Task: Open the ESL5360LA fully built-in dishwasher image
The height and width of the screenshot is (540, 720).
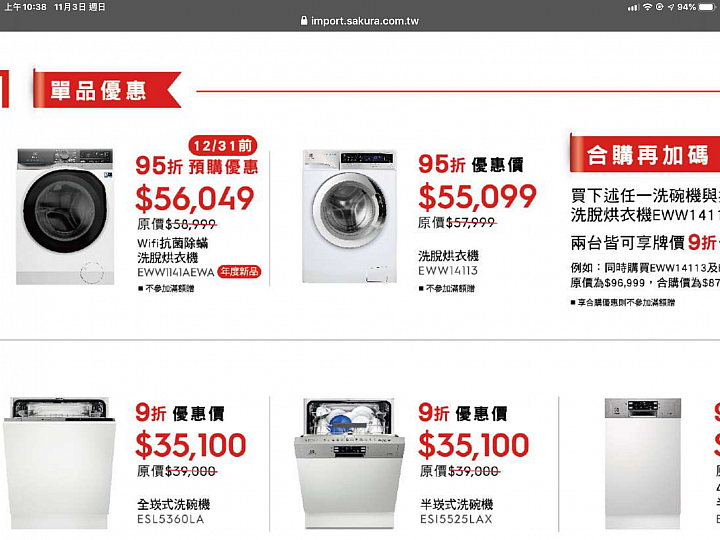Action: click(x=59, y=464)
